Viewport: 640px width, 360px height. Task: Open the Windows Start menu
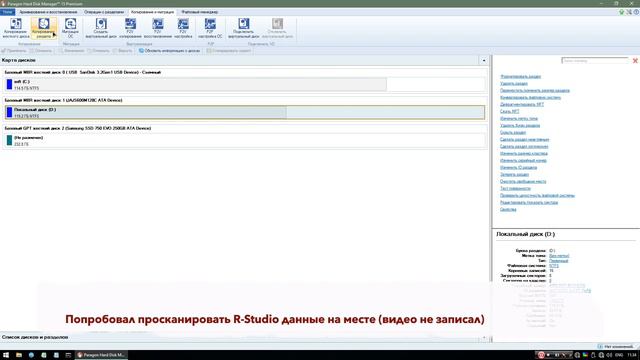click(6, 355)
